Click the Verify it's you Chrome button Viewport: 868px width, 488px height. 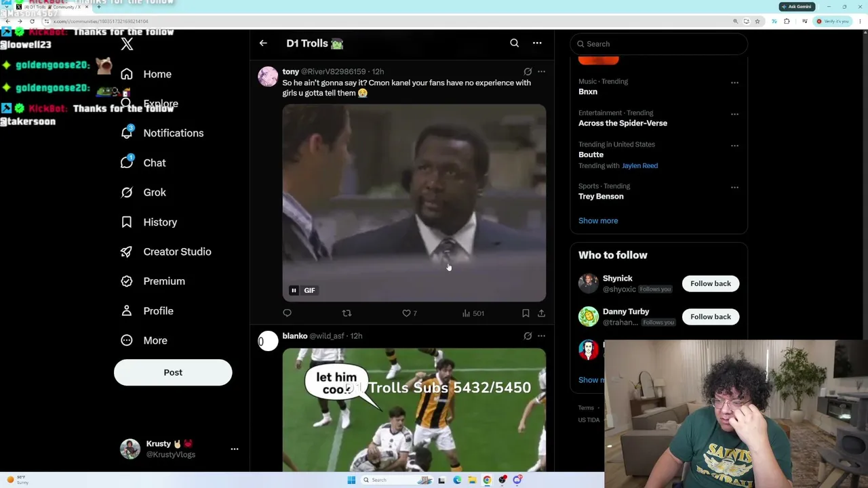(833, 22)
